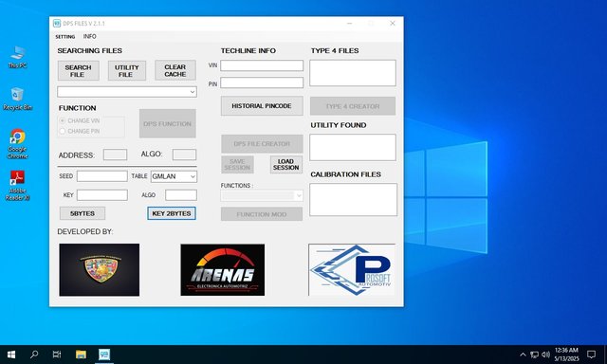Click the crest shield developer logo
This screenshot has width=607, height=364.
click(100, 269)
